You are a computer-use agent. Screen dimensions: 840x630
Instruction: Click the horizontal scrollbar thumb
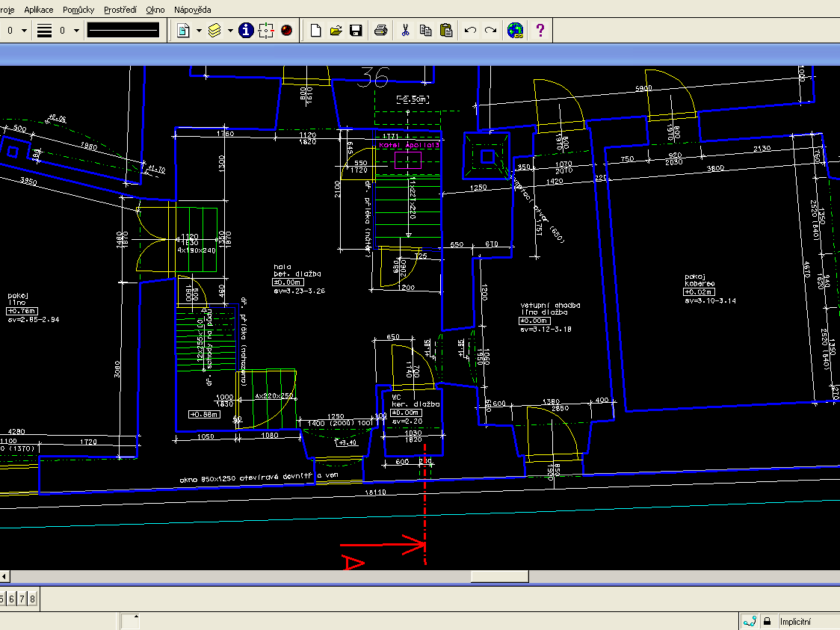500,576
